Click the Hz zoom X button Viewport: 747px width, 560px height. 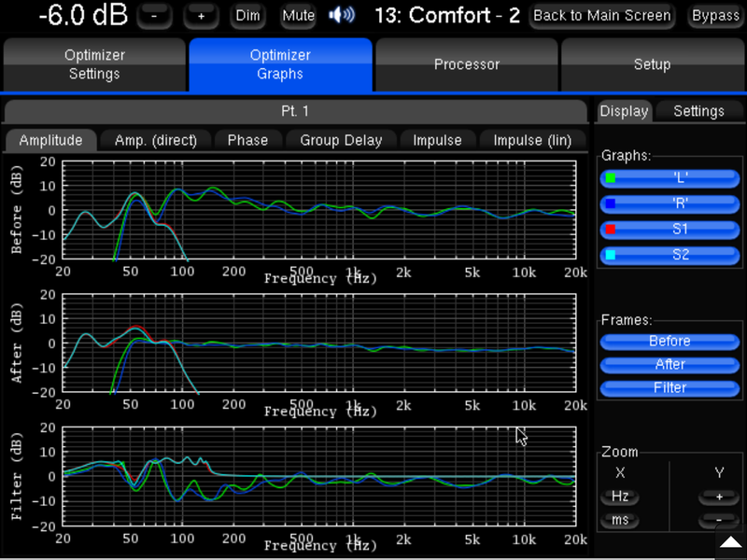(x=620, y=497)
